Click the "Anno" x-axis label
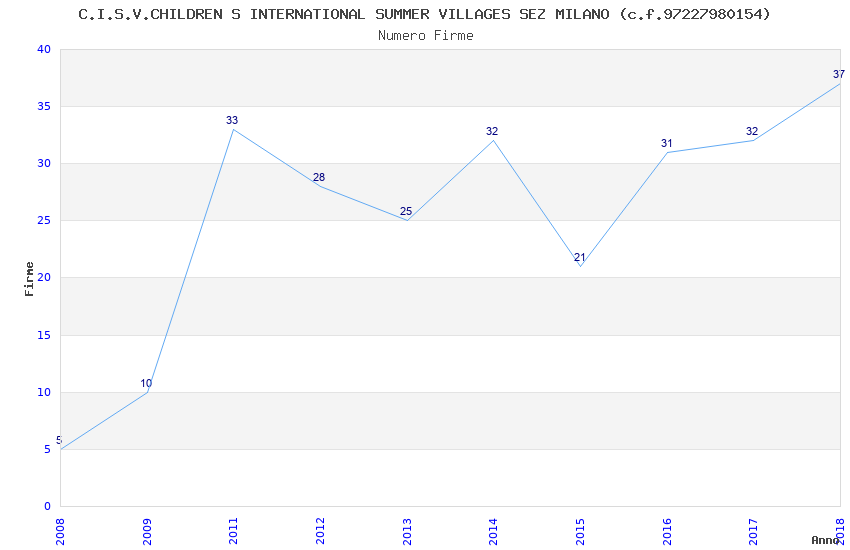Image resolution: width=850 pixels, height=550 pixels. point(824,540)
